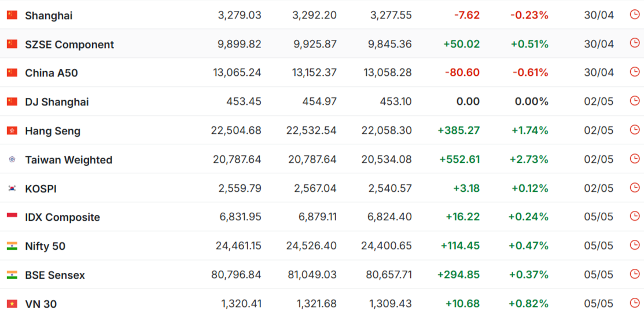
Task: Open the Taiwan Weighted index page
Action: tap(69, 160)
